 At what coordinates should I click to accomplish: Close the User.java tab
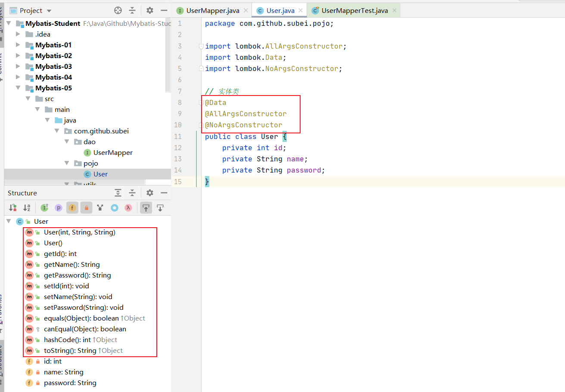(301, 11)
